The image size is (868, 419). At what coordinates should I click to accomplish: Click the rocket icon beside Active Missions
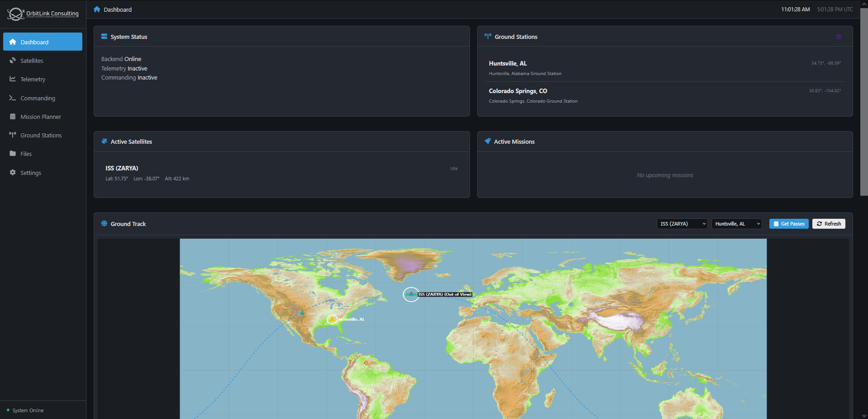point(488,141)
